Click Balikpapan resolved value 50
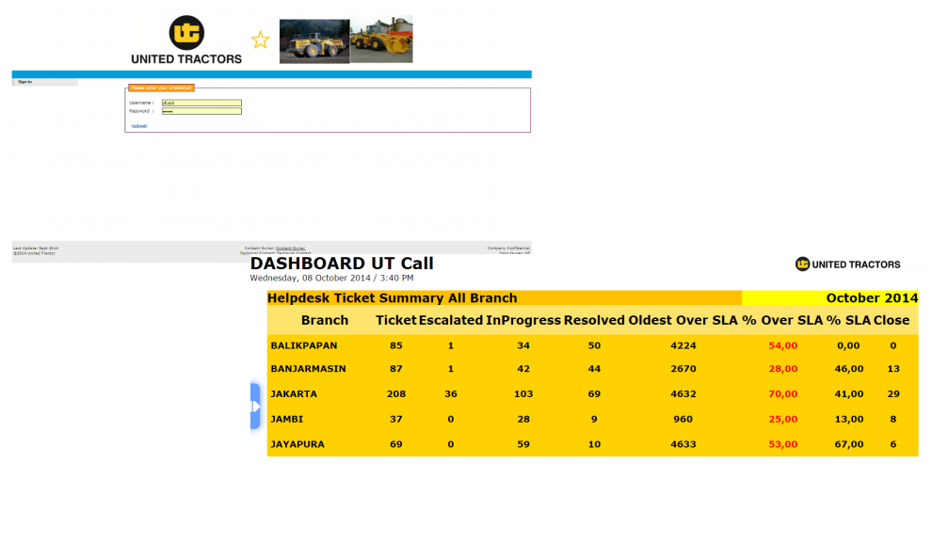 (594, 345)
